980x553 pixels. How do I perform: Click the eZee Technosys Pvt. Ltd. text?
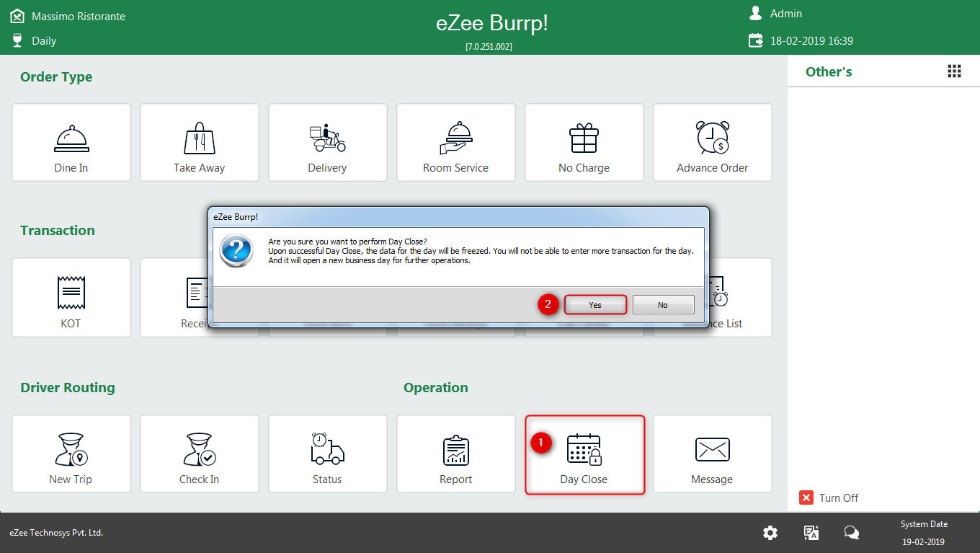pyautogui.click(x=56, y=533)
